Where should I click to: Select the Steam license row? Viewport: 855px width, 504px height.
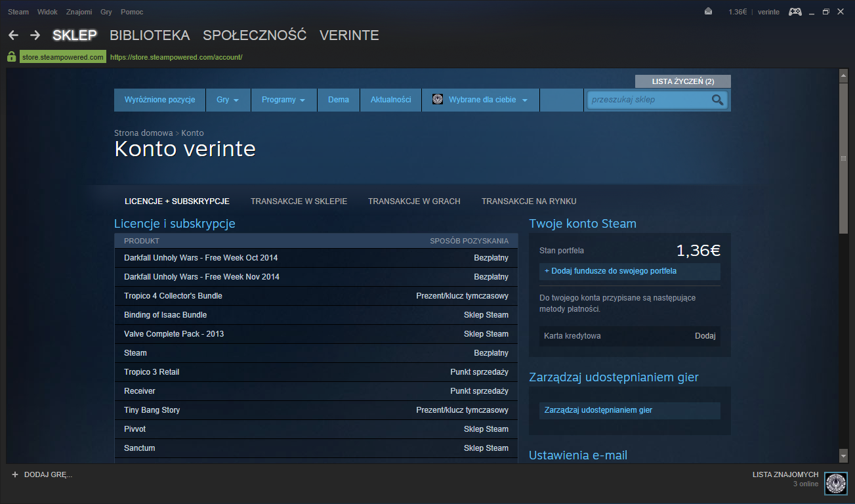[x=316, y=353]
